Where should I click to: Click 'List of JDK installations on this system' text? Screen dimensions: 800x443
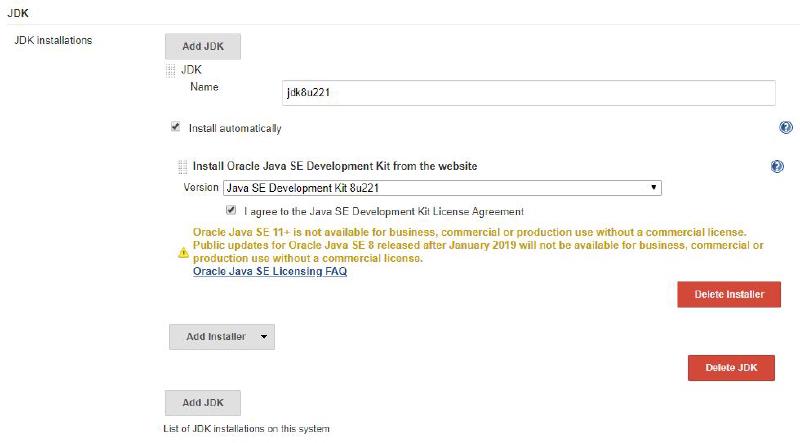(x=246, y=429)
